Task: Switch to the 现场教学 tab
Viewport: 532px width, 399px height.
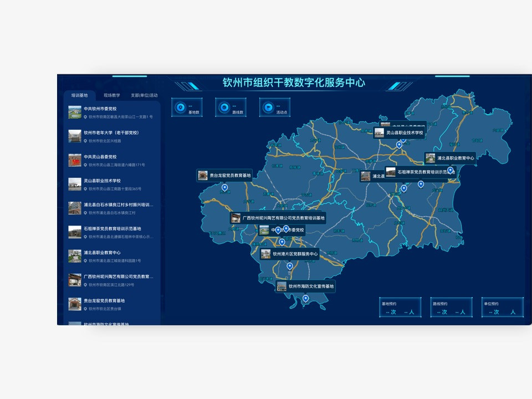Action: pyautogui.click(x=111, y=95)
